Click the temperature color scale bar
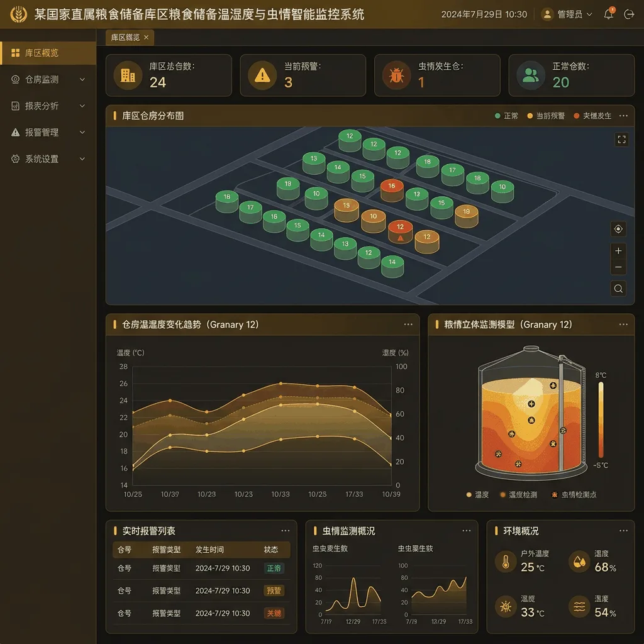 601,419
